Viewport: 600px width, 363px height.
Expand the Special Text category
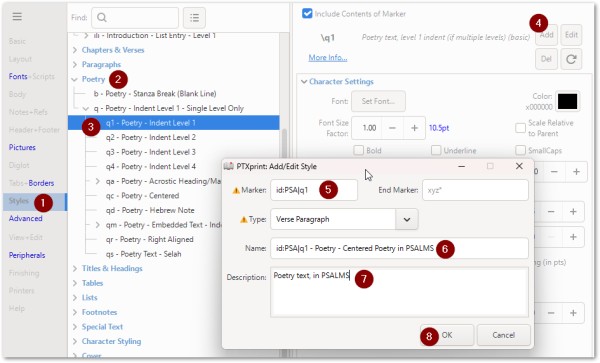coord(75,327)
